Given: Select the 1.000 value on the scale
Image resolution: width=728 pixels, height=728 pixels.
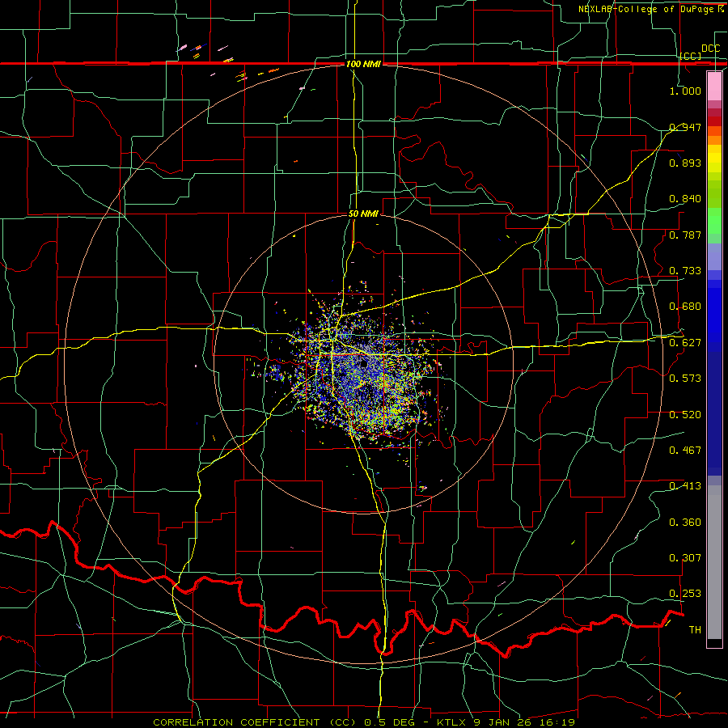Looking at the screenshot, I should click(x=685, y=91).
